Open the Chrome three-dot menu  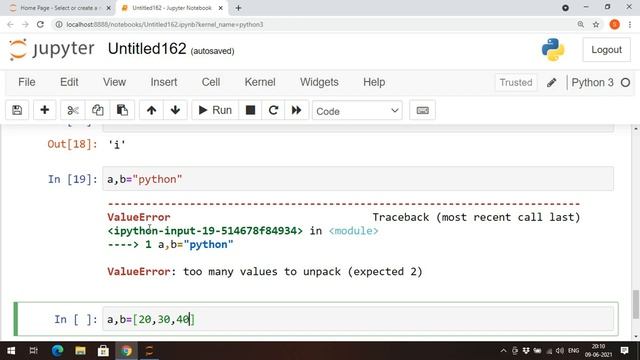coord(630,24)
